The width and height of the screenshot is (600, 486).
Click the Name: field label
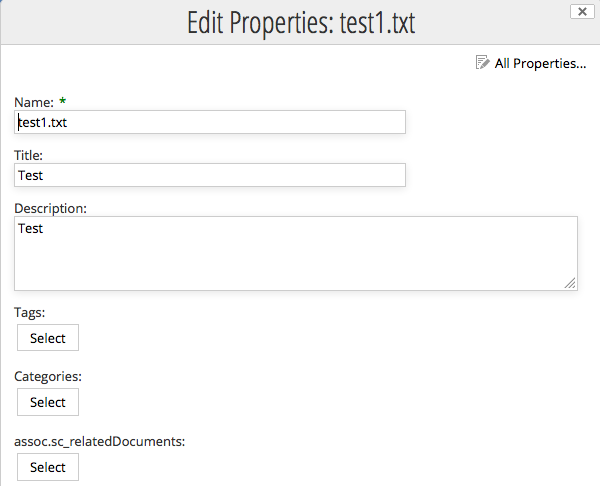(x=34, y=102)
